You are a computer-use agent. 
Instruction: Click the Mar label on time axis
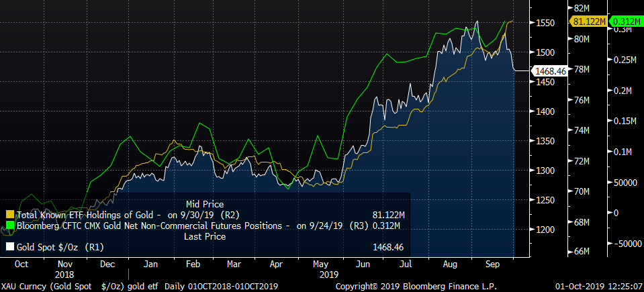[234, 264]
